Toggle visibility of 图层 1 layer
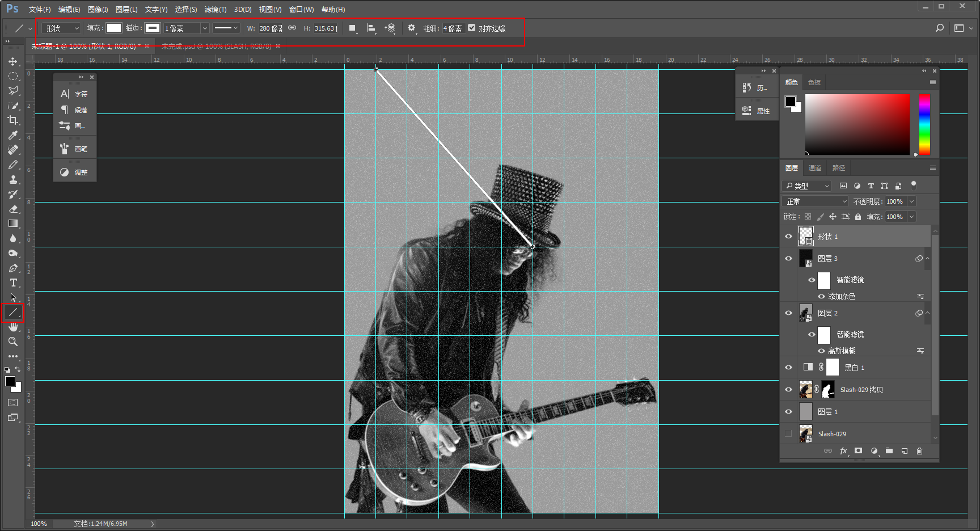 (x=788, y=412)
